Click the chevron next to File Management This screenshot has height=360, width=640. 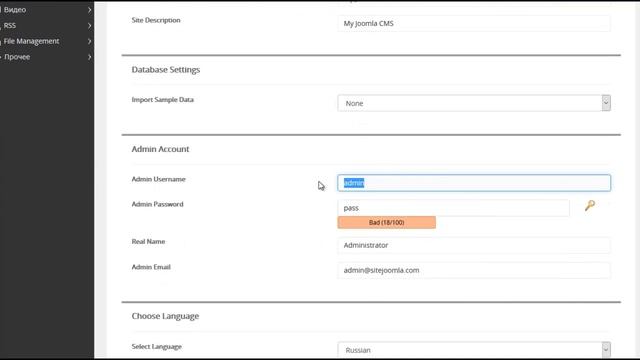pos(89,41)
